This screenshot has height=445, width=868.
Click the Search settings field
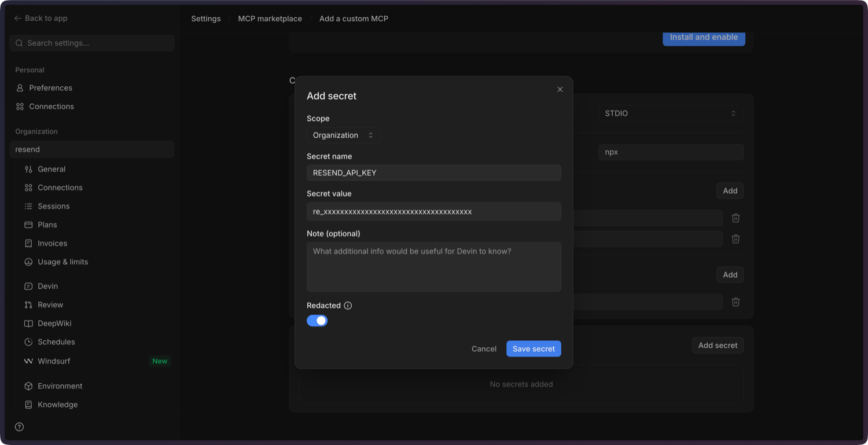[92, 43]
